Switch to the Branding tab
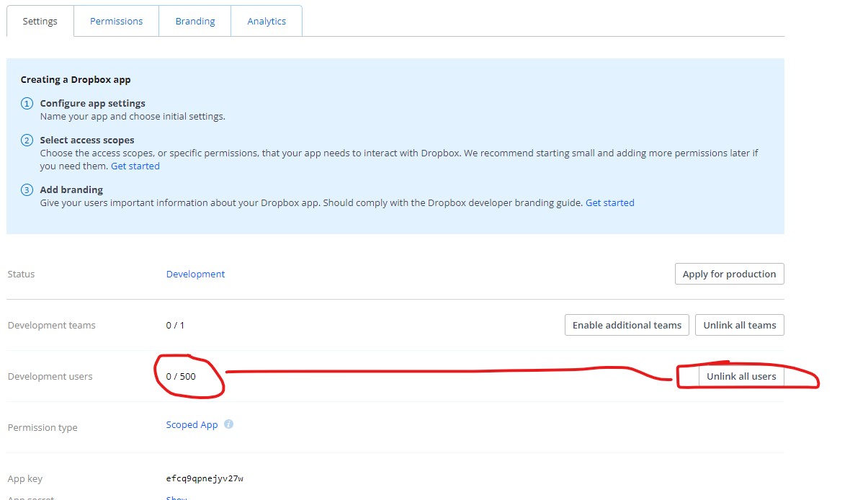Screen dimensions: 868x500 195,21
